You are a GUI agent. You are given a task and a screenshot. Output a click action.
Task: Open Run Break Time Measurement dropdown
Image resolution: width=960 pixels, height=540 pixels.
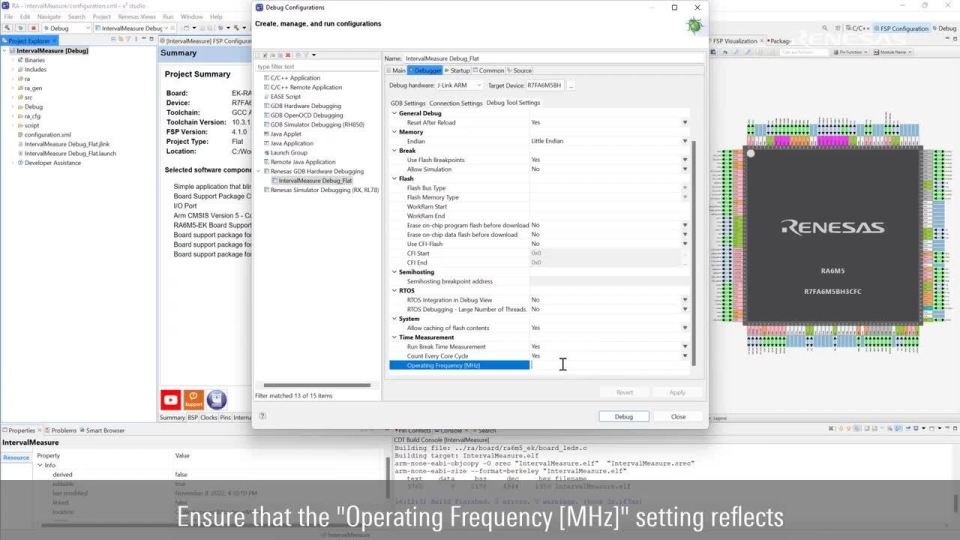(x=684, y=347)
